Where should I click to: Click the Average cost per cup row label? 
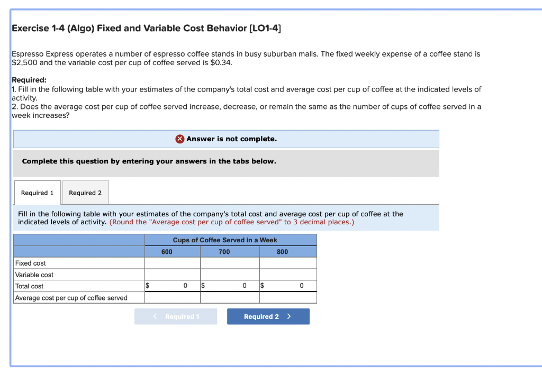click(x=74, y=297)
